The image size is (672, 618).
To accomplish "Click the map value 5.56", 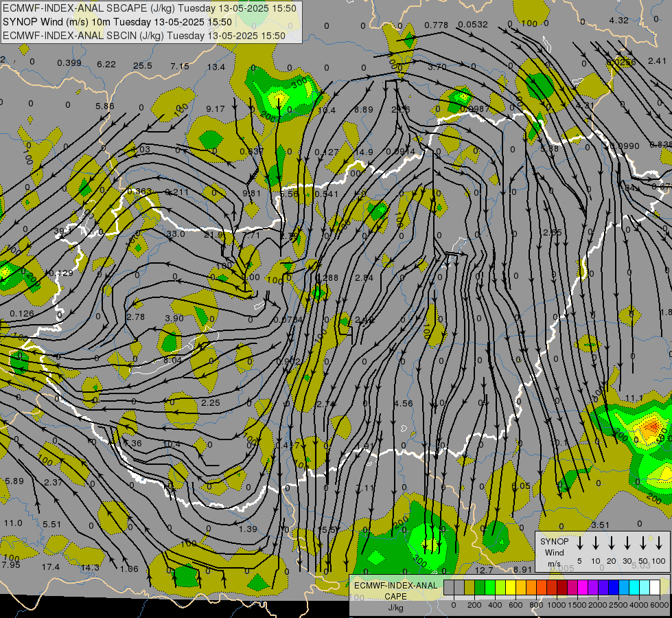I will tap(289, 194).
